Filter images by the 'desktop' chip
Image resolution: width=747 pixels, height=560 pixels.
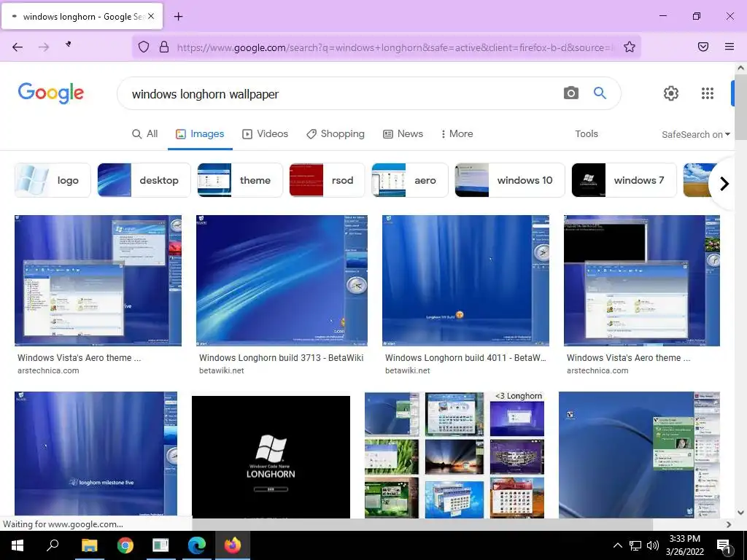point(144,180)
